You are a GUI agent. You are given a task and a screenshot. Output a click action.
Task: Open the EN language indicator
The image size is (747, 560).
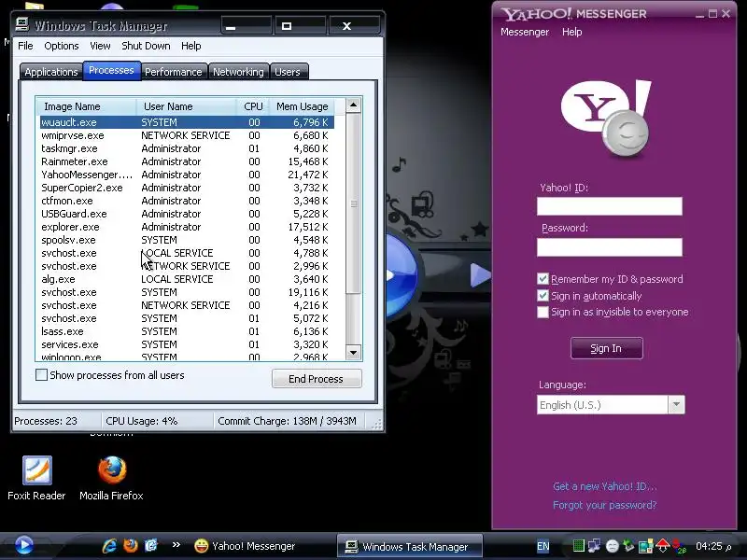pyautogui.click(x=543, y=546)
